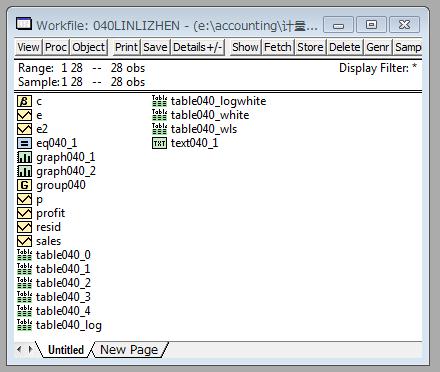Select the table040_2 table icon
Screen dimensions: 440x372
pyautogui.click(x=24, y=283)
